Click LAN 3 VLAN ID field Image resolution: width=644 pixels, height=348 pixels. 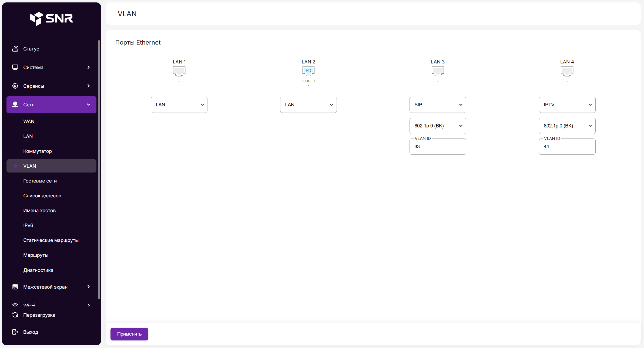point(438,147)
